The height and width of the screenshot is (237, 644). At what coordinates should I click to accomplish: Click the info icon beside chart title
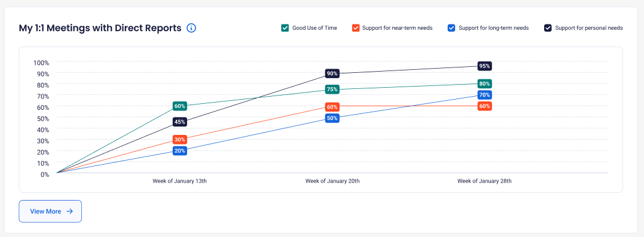pyautogui.click(x=191, y=28)
